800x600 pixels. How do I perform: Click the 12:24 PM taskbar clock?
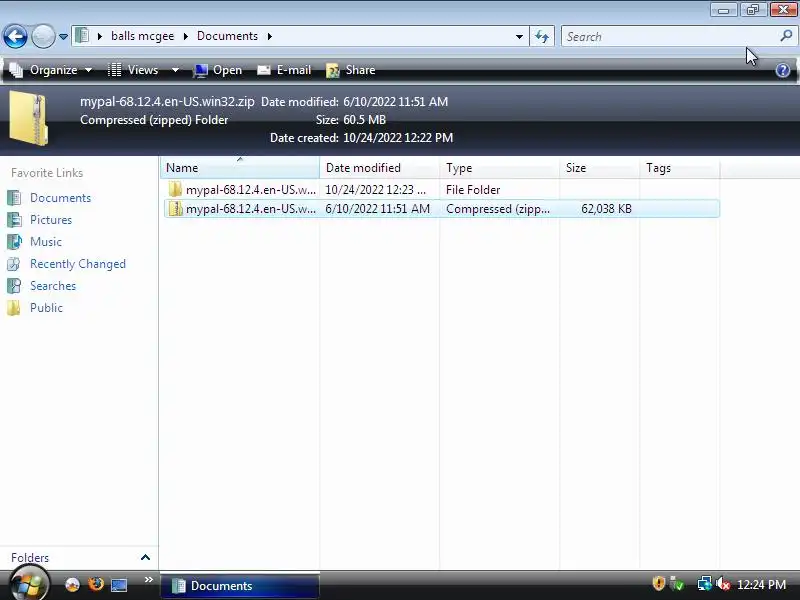click(761, 584)
